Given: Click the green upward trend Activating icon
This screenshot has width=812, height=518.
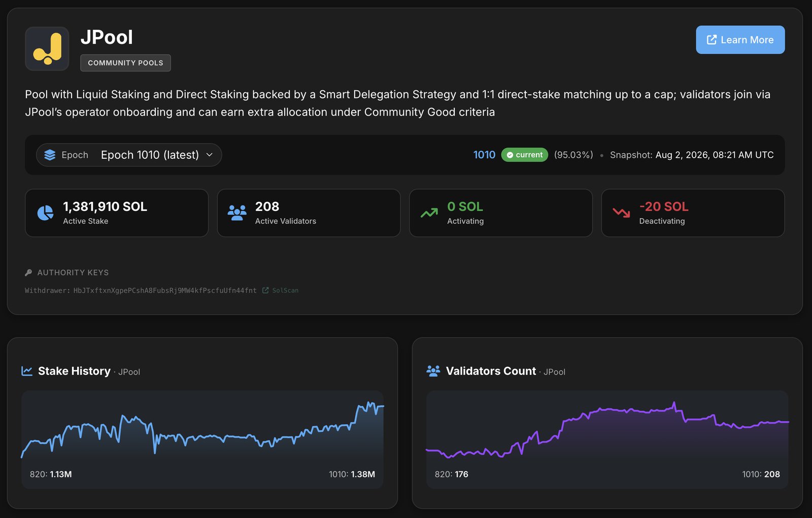Looking at the screenshot, I should coord(429,213).
